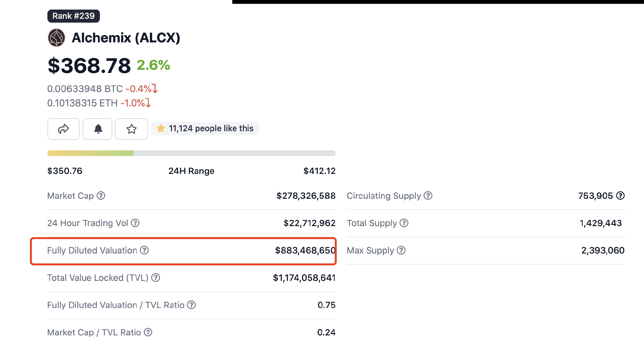Click the $368.78 price value
644x344 pixels.
[89, 66]
